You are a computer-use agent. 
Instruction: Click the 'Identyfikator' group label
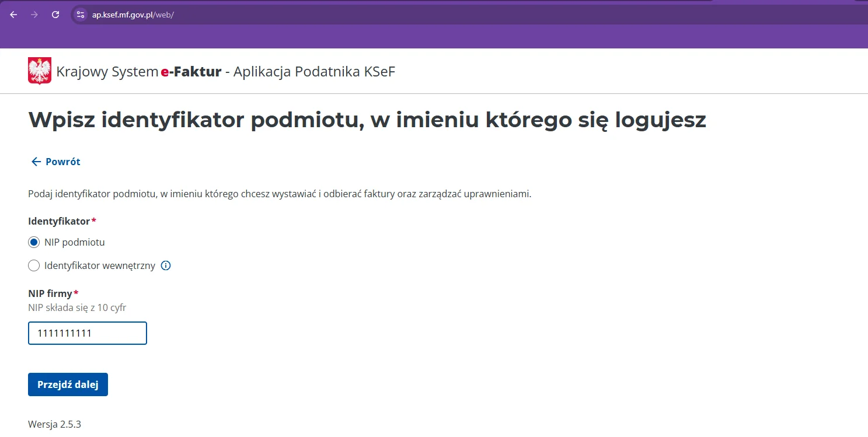[x=62, y=221]
